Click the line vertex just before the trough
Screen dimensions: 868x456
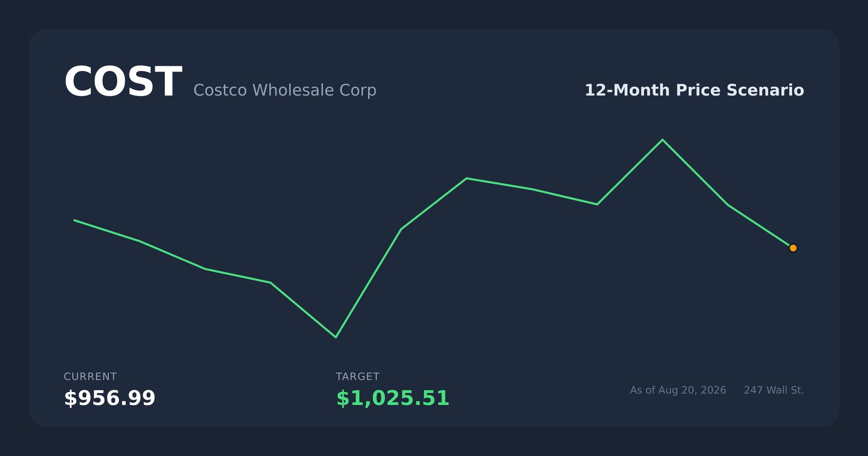[x=271, y=282]
